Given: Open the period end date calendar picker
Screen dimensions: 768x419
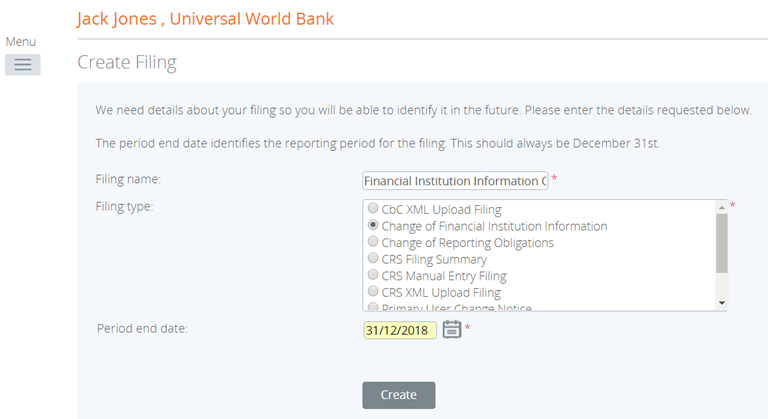Looking at the screenshot, I should pyautogui.click(x=452, y=329).
